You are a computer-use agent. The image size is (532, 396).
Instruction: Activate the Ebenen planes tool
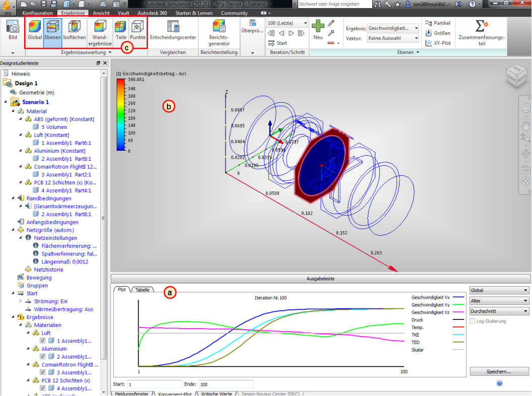[x=52, y=30]
